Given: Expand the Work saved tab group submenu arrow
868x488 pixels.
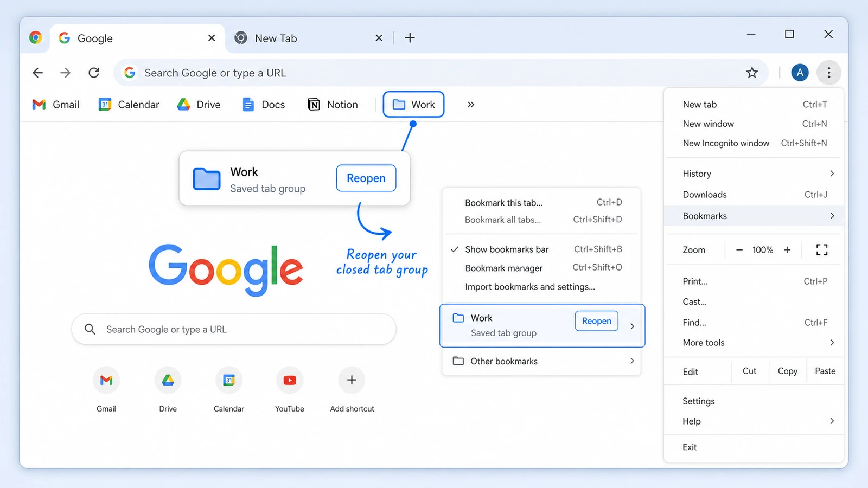Looking at the screenshot, I should (632, 326).
